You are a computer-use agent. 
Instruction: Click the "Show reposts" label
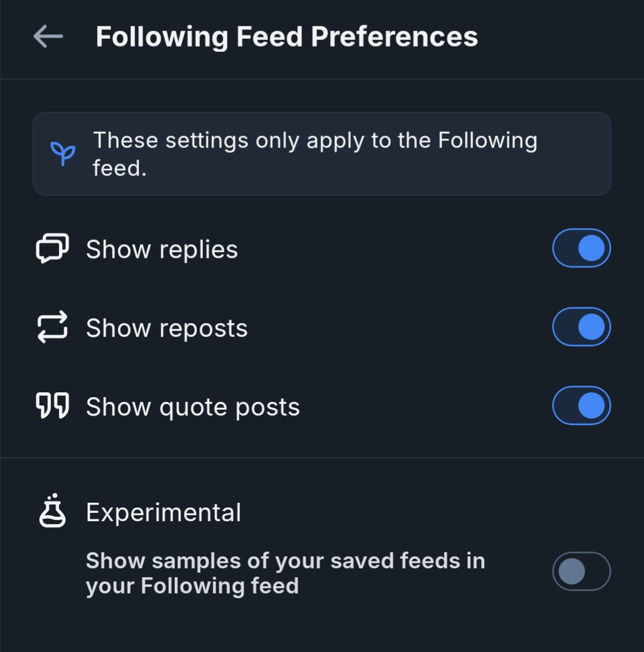[x=167, y=328]
